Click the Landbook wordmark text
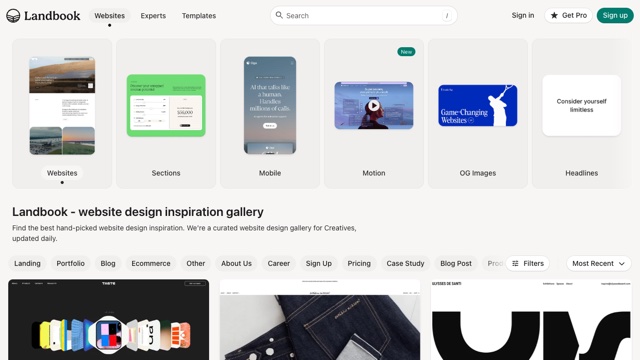 [x=52, y=16]
